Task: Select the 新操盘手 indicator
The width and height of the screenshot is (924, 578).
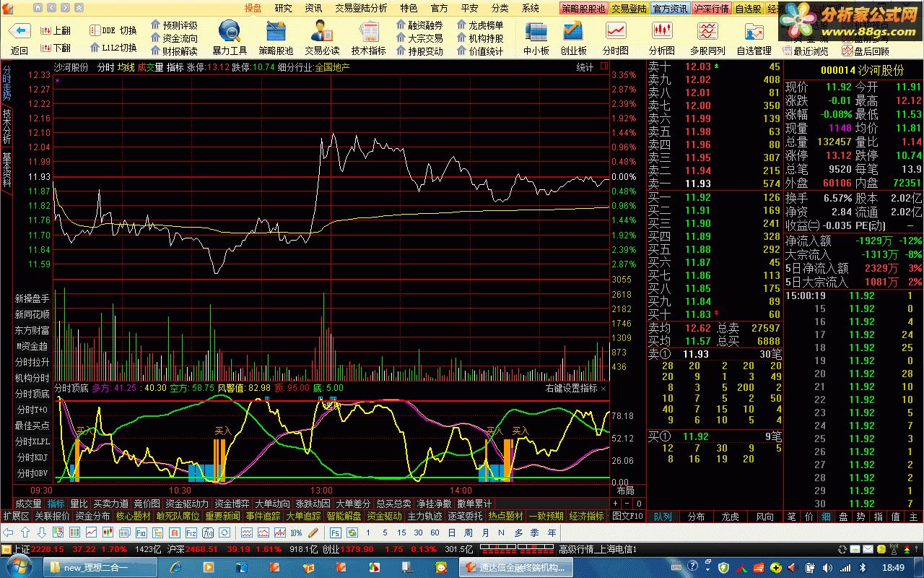Action: click(32, 298)
